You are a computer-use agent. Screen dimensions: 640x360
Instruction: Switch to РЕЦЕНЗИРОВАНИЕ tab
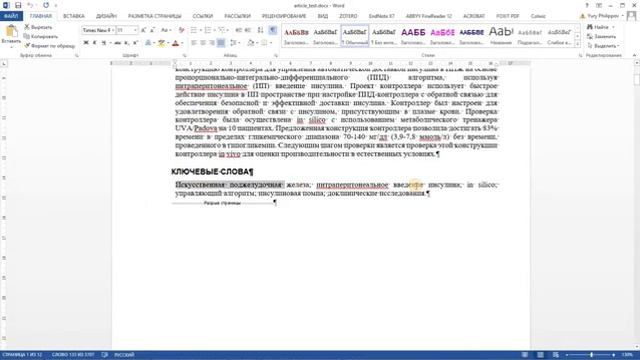(284, 16)
